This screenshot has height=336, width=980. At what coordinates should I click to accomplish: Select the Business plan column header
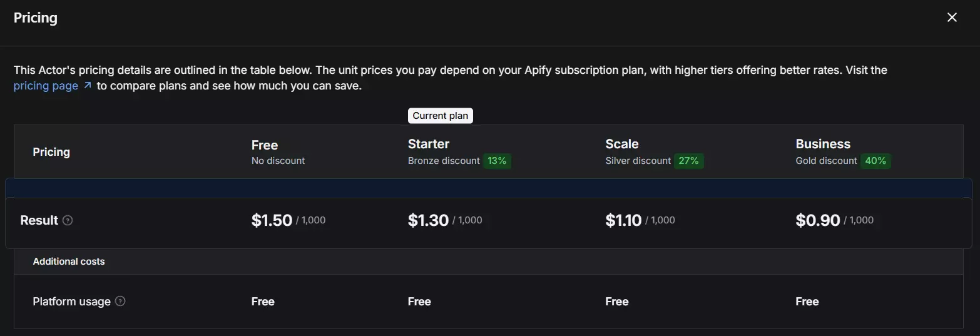point(823,144)
